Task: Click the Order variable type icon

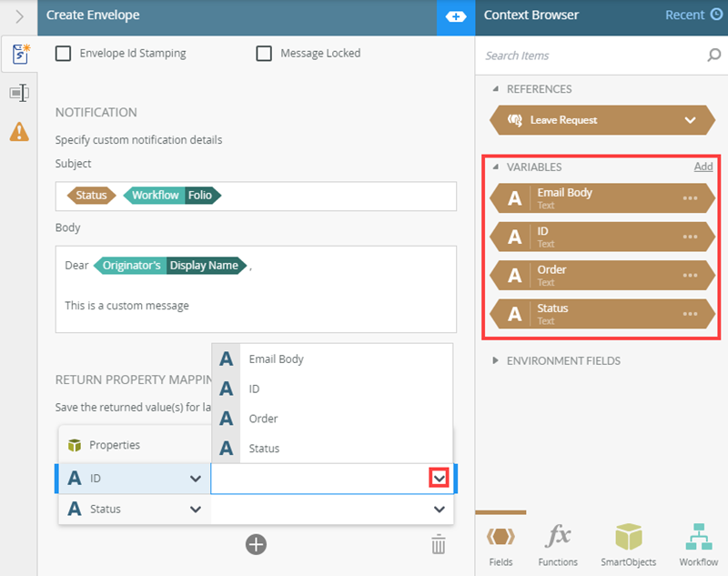Action: (514, 275)
